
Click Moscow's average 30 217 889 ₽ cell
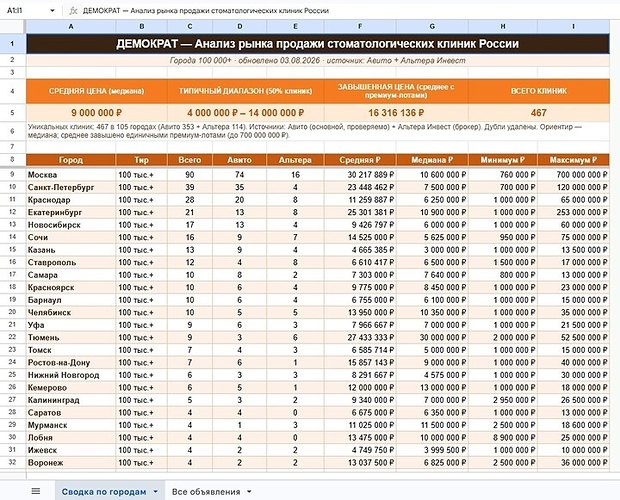coord(360,175)
